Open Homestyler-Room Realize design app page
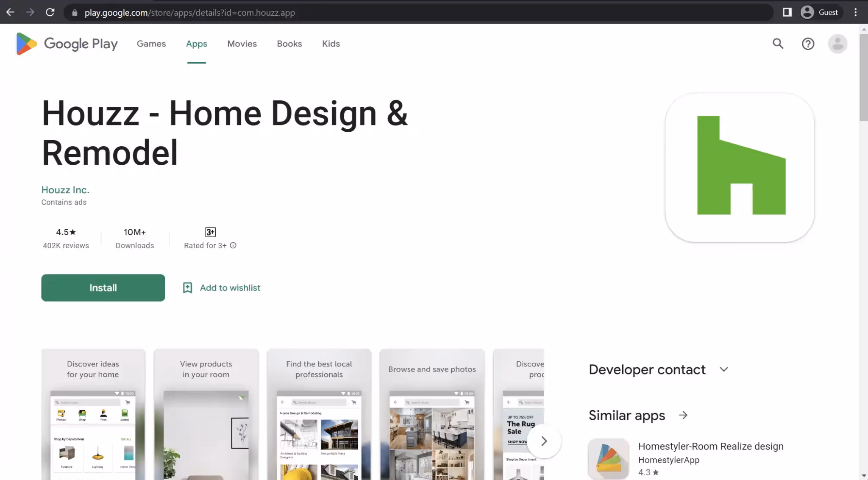The image size is (868, 480). point(711,446)
